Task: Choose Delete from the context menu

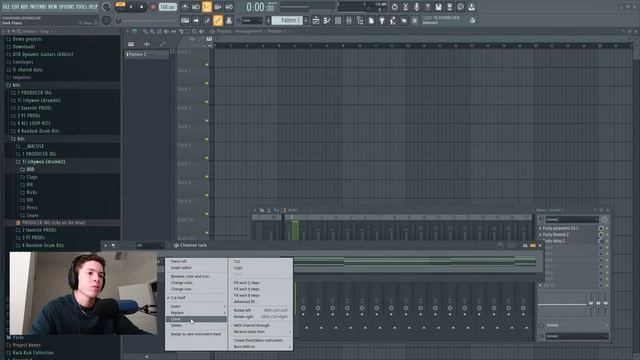Action: point(196,326)
